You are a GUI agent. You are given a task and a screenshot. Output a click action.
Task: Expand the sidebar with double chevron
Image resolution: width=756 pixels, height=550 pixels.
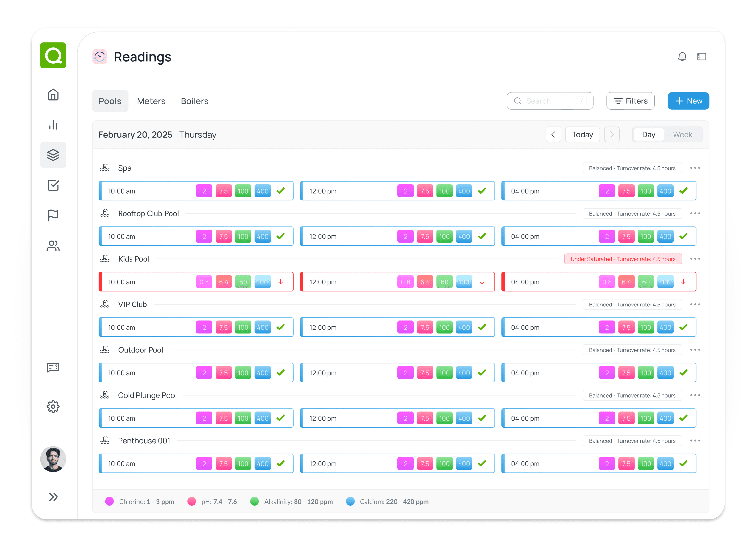pyautogui.click(x=53, y=497)
